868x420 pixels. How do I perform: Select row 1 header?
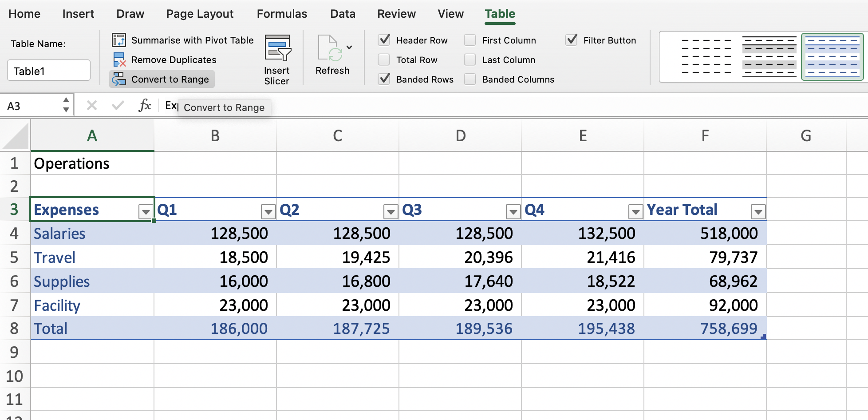pos(15,163)
